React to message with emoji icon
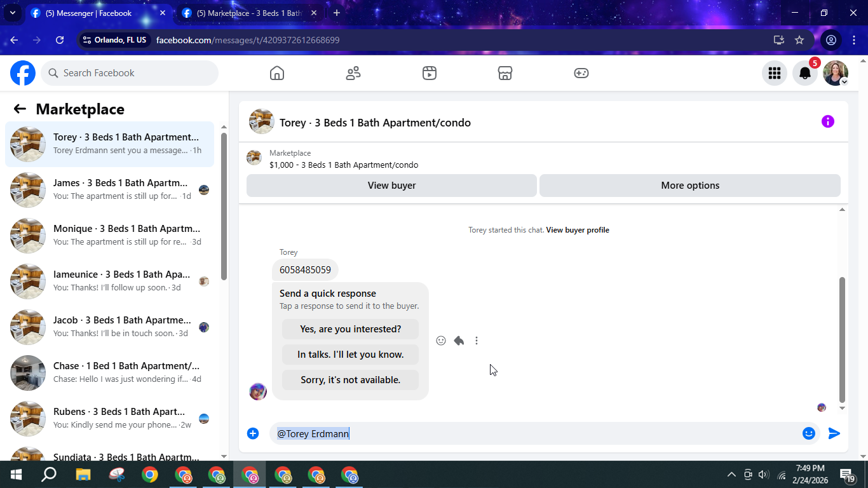Viewport: 868px width, 488px height. 441,341
